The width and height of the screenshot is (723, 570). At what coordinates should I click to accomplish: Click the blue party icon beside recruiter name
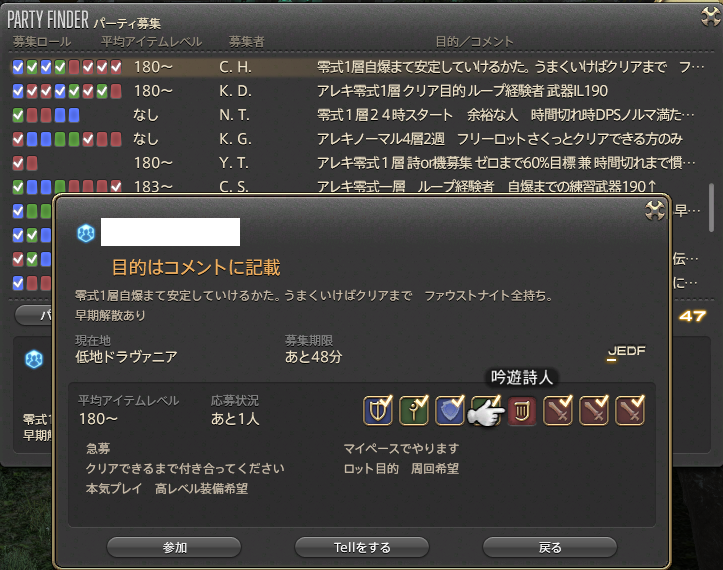tap(86, 233)
